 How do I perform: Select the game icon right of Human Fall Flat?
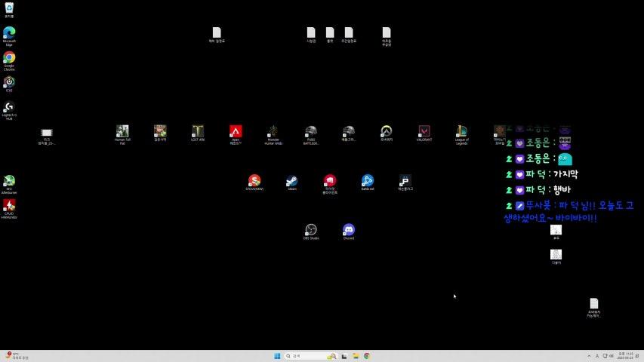click(x=160, y=133)
